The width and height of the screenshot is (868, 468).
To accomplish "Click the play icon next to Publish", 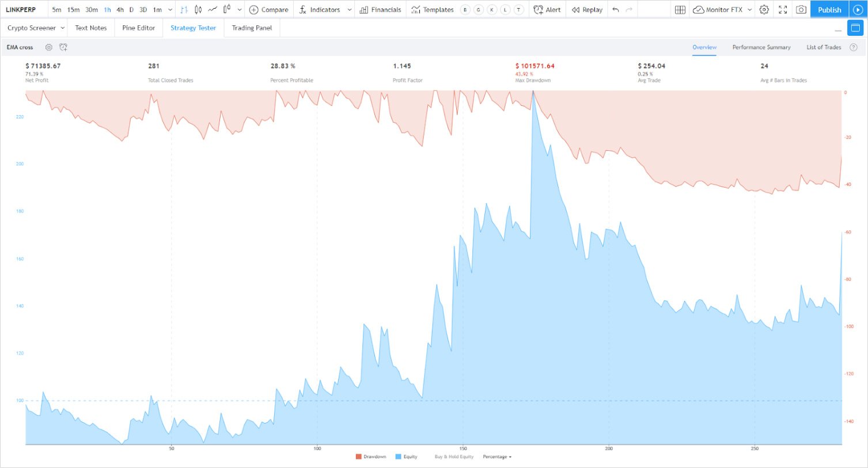I will click(858, 10).
